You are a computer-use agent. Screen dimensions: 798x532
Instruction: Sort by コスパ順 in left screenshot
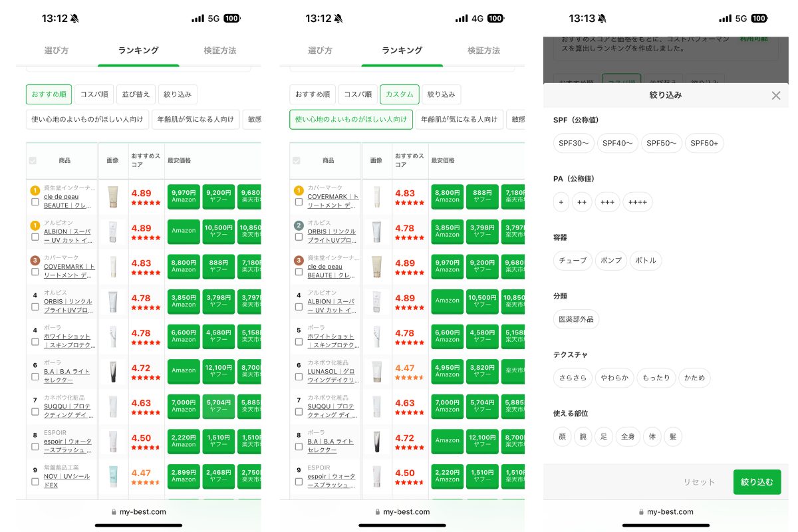click(94, 94)
